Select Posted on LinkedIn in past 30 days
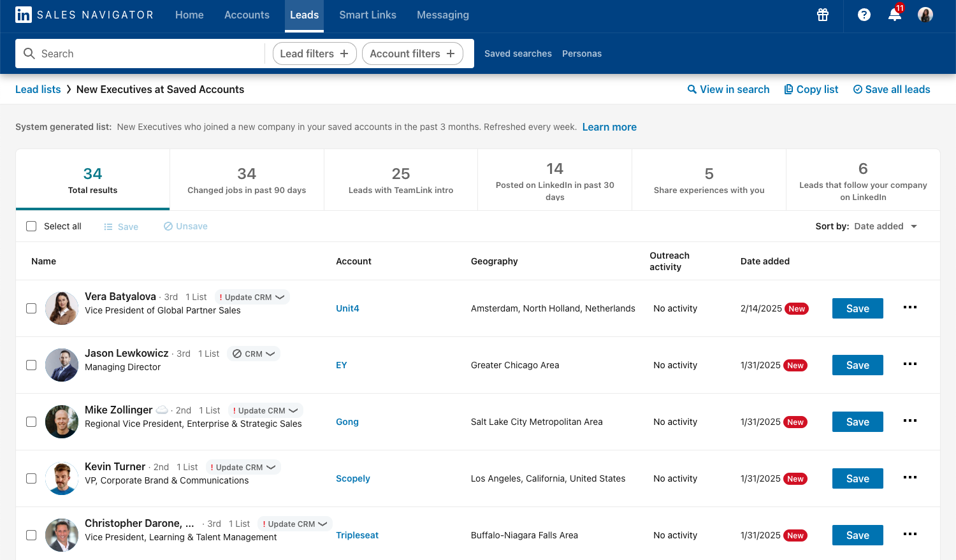 click(555, 180)
